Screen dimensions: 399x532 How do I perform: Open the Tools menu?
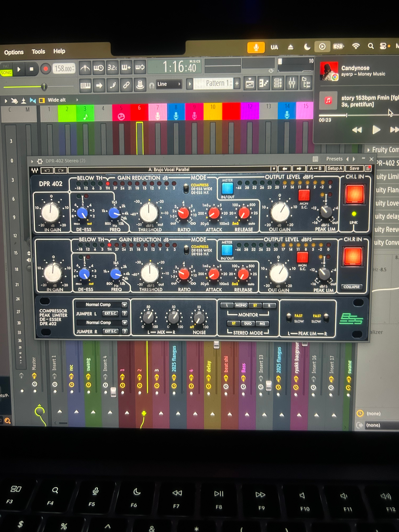[x=39, y=51]
